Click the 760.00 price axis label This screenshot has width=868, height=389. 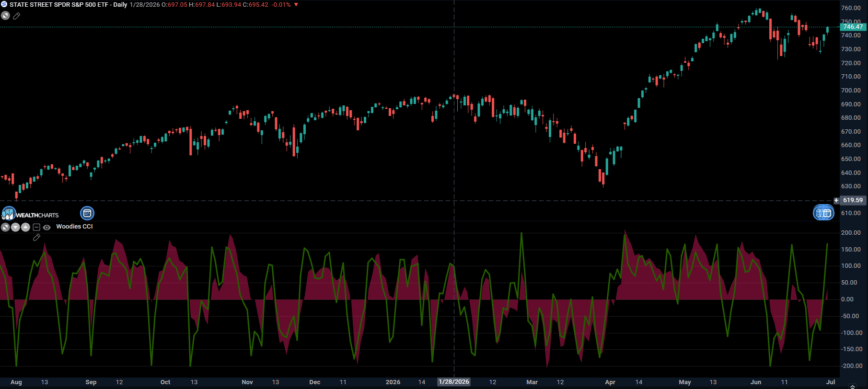click(851, 8)
